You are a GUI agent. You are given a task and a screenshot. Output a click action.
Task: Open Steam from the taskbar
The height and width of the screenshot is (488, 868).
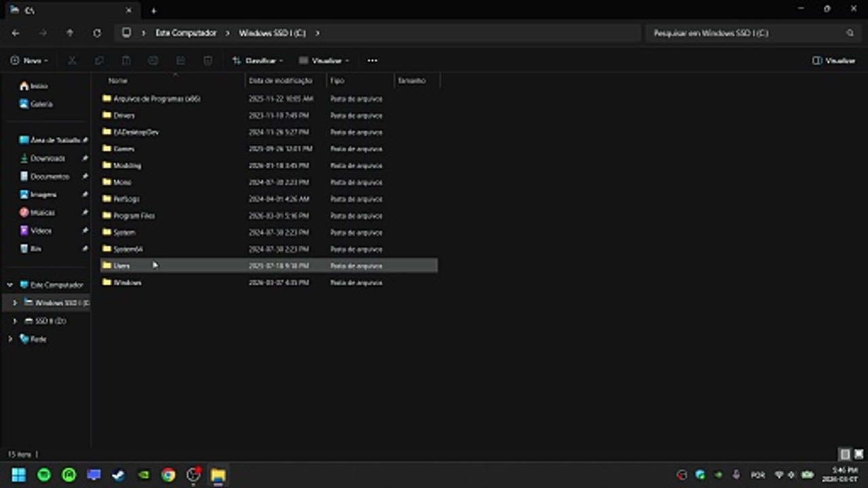tap(118, 475)
